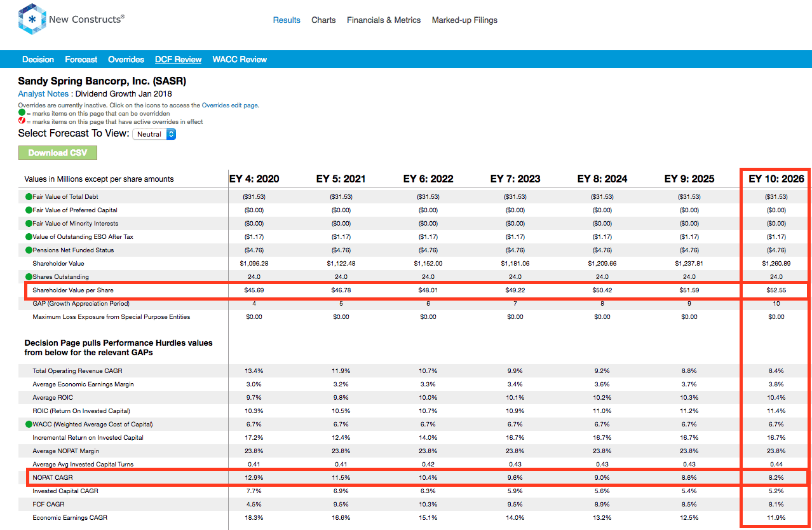This screenshot has width=812, height=530.
Task: Click green override icon for Pensions Net Funded Status
Action: coord(29,250)
